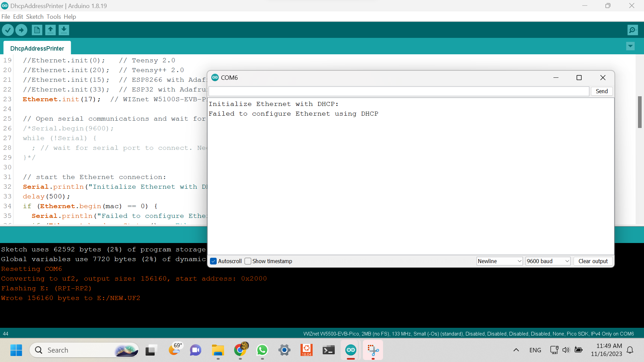Screen dimensions: 644x362
Task: Upload the sketch using the arrow icon
Action: point(21,30)
